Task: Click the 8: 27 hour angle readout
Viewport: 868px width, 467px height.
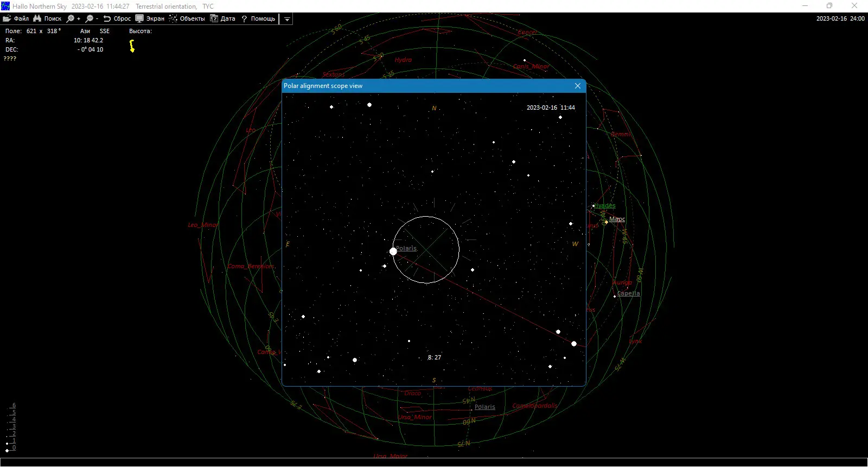Action: pos(434,357)
